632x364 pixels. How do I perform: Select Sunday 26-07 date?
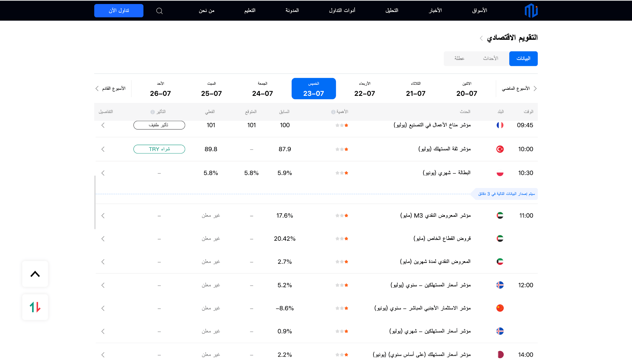tap(160, 89)
